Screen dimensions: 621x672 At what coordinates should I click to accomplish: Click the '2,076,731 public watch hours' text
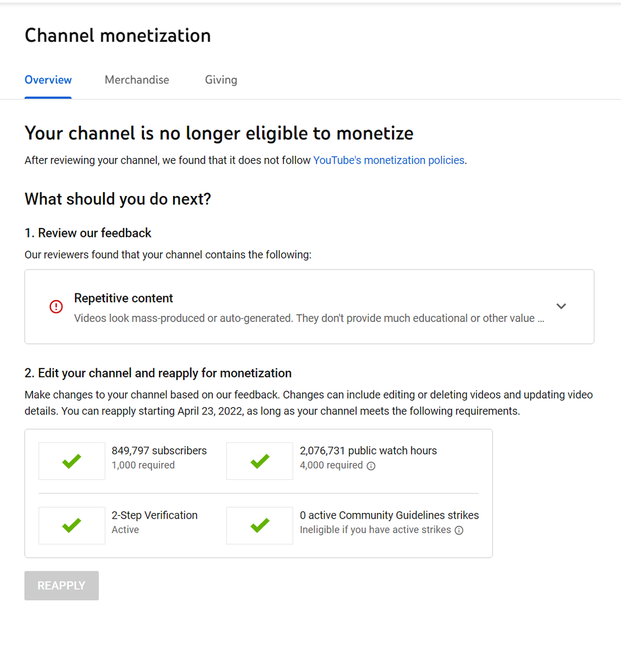[368, 451]
